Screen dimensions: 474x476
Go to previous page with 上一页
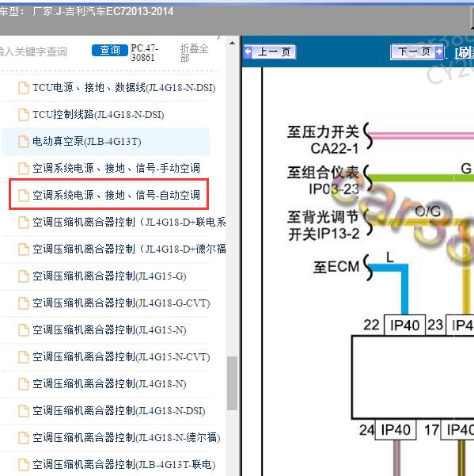pyautogui.click(x=270, y=52)
